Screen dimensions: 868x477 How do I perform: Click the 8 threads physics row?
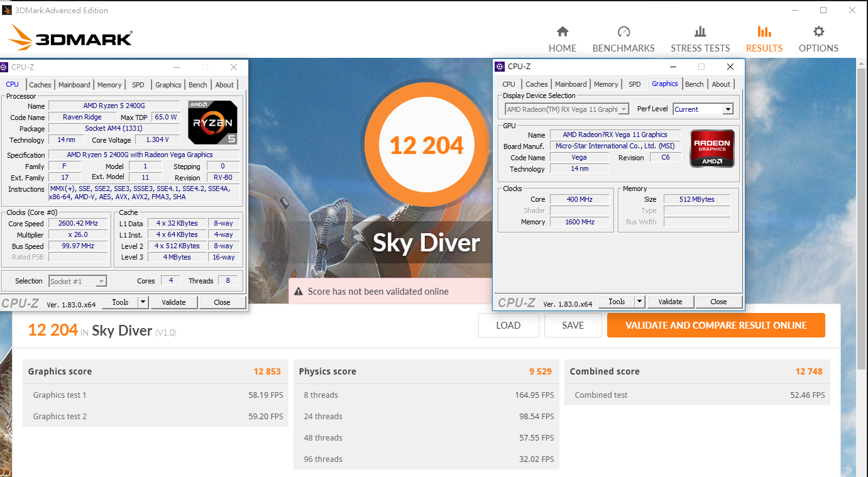(426, 395)
